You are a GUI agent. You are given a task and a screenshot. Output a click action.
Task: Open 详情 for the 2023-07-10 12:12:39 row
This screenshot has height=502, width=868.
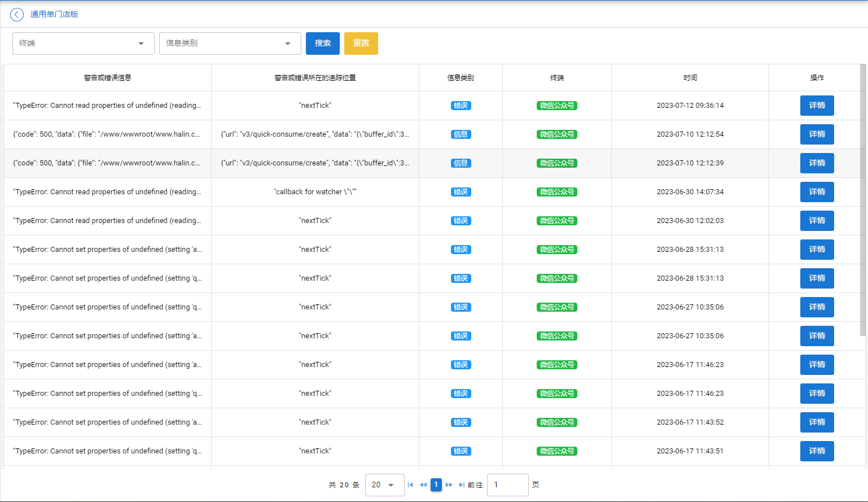[x=817, y=163]
